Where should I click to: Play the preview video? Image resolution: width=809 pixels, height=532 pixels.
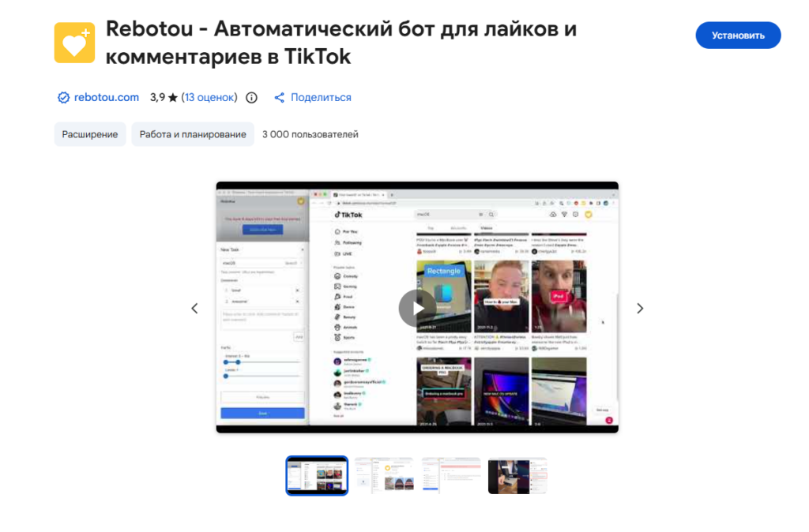(x=417, y=308)
